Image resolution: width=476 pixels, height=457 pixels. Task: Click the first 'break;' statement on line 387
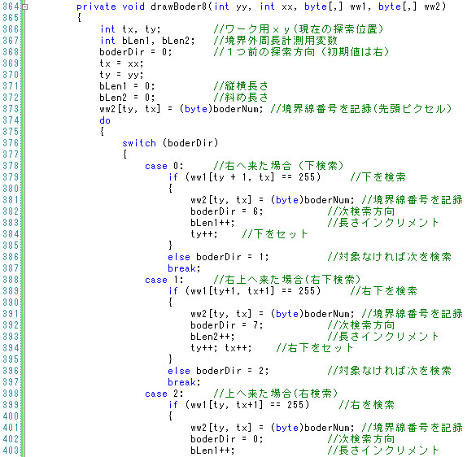pos(184,268)
